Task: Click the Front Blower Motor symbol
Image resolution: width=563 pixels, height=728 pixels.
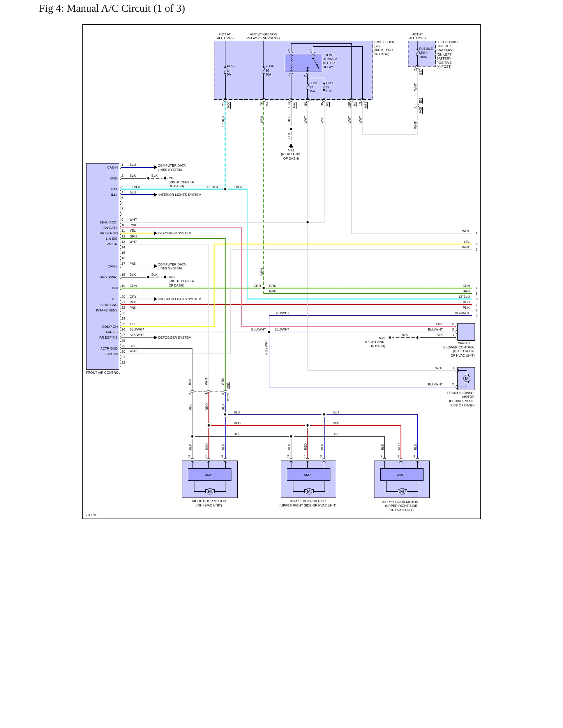Action: pos(466,378)
